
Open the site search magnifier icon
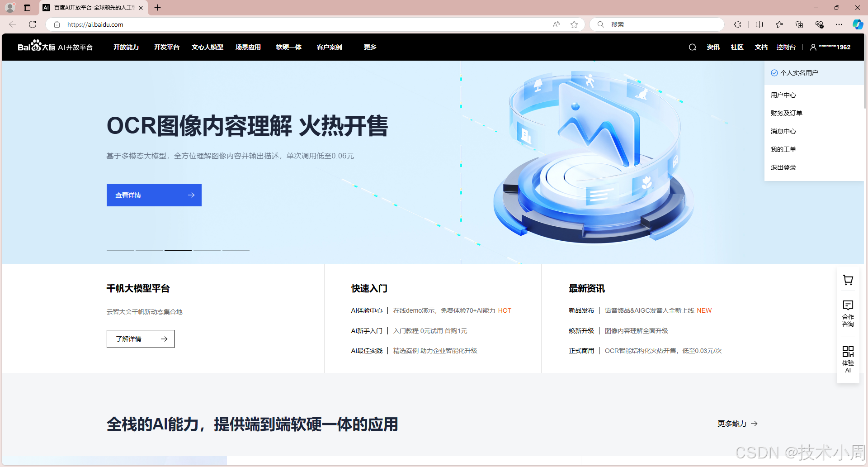point(692,47)
